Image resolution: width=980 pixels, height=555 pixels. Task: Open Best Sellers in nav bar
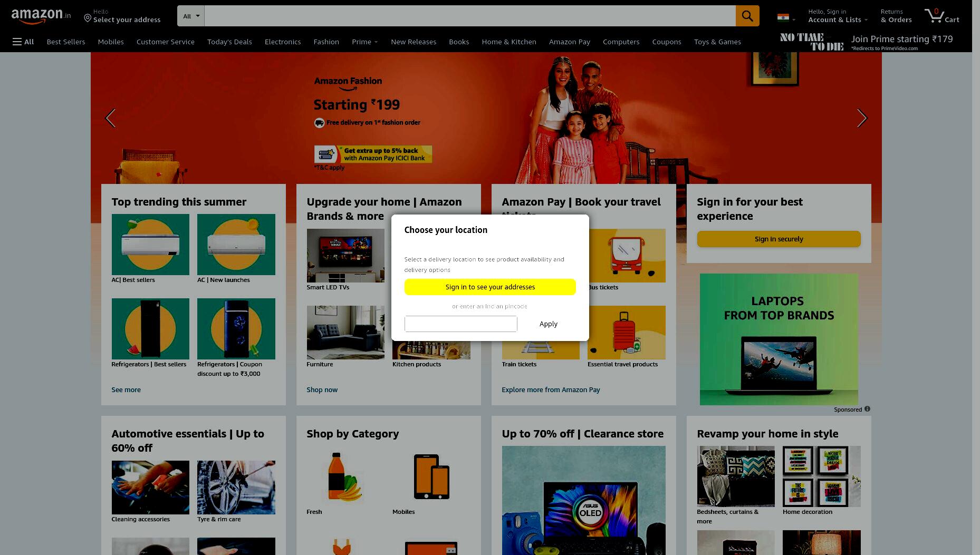pos(66,42)
